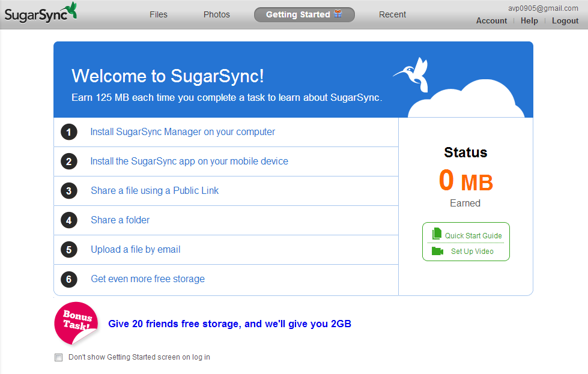Image resolution: width=588 pixels, height=374 pixels.
Task: Open Install SugarSync Manager on your computer
Action: click(x=183, y=132)
